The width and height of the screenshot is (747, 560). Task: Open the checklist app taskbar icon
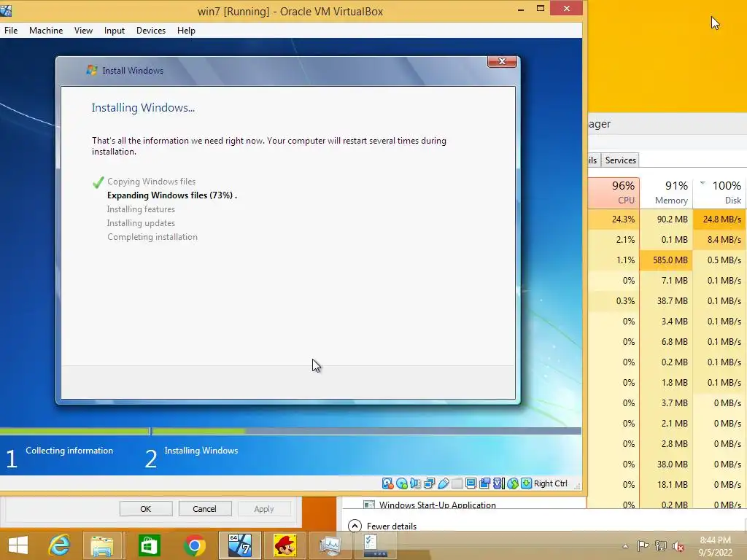(374, 545)
